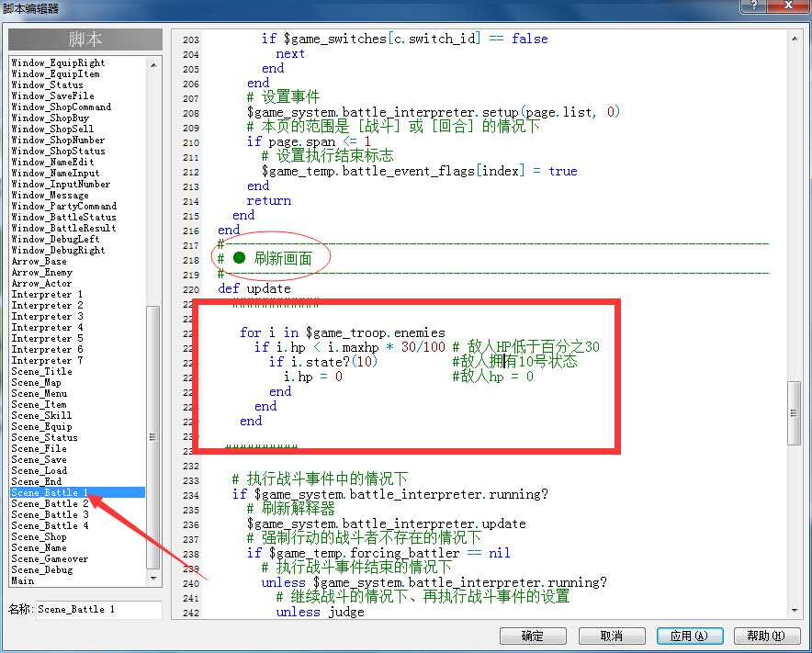
Task: Open the Window_Status script
Action: [x=78, y=84]
